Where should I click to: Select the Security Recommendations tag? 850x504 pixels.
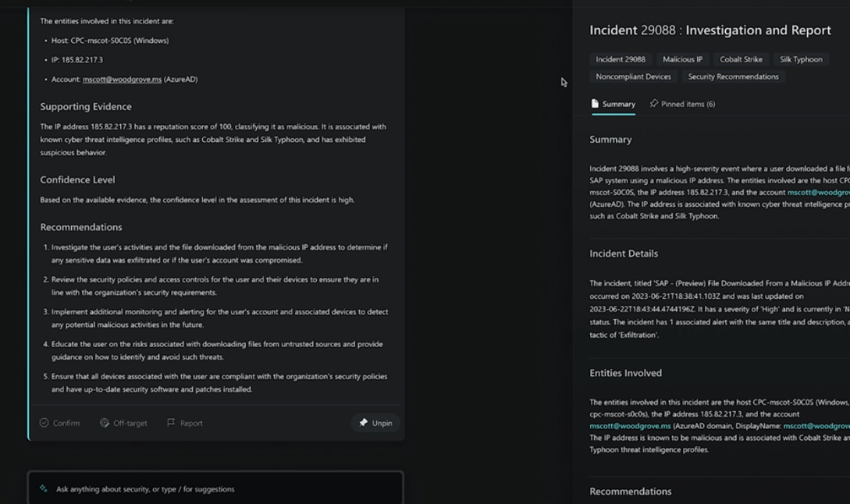[x=734, y=77]
